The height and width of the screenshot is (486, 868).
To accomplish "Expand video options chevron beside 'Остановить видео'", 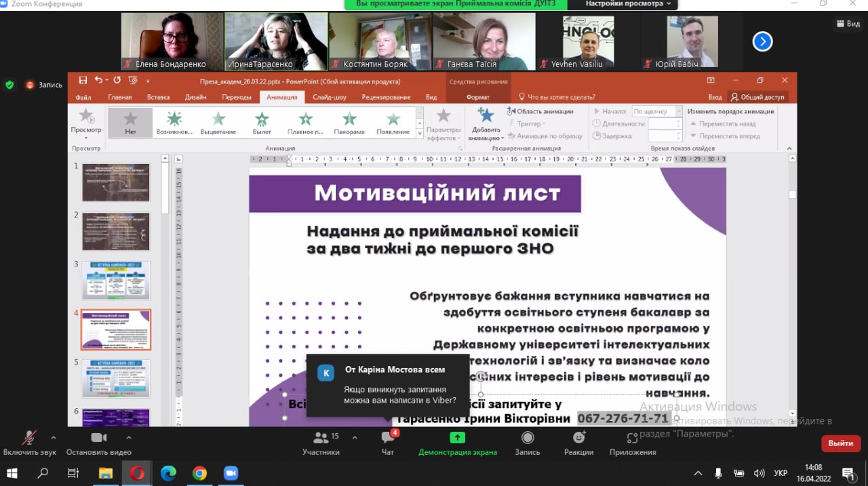I will (x=128, y=437).
